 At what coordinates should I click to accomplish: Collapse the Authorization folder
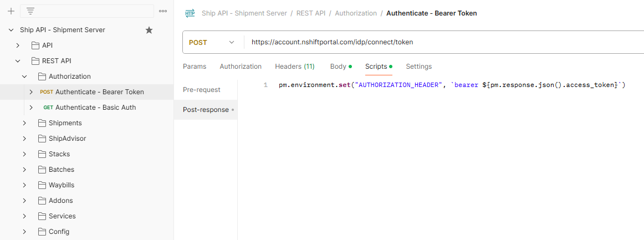click(x=24, y=76)
